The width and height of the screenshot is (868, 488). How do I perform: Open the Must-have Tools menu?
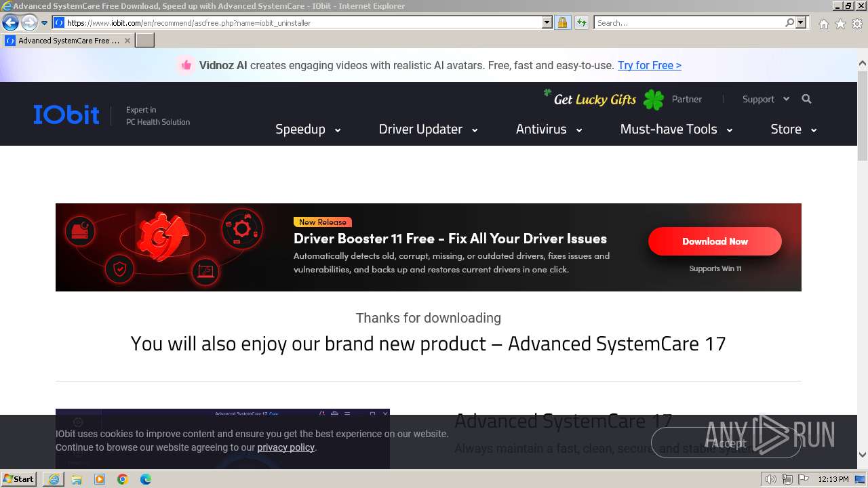[x=676, y=129]
